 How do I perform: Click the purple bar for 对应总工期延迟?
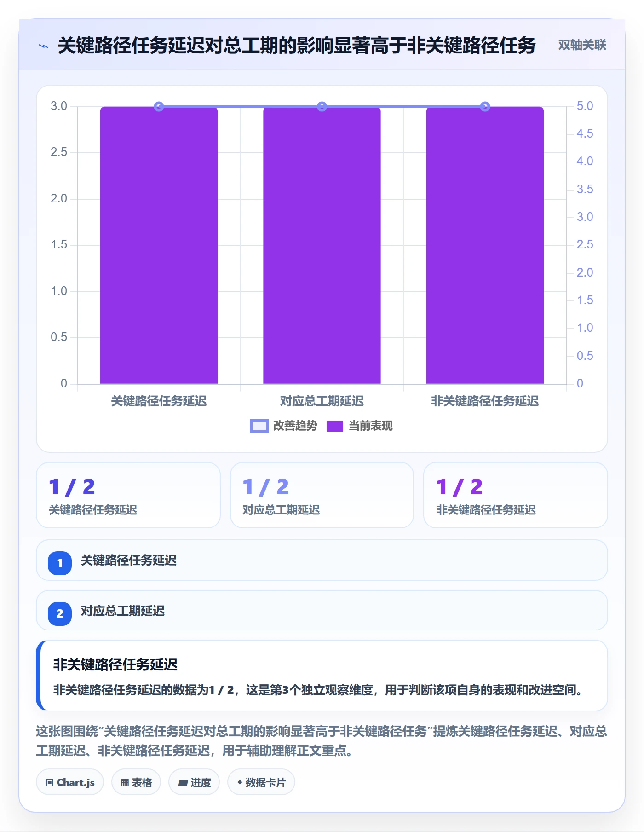click(x=322, y=245)
